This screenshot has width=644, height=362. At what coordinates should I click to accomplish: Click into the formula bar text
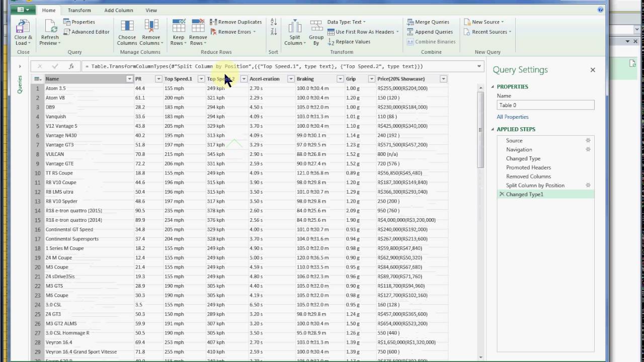(x=278, y=66)
